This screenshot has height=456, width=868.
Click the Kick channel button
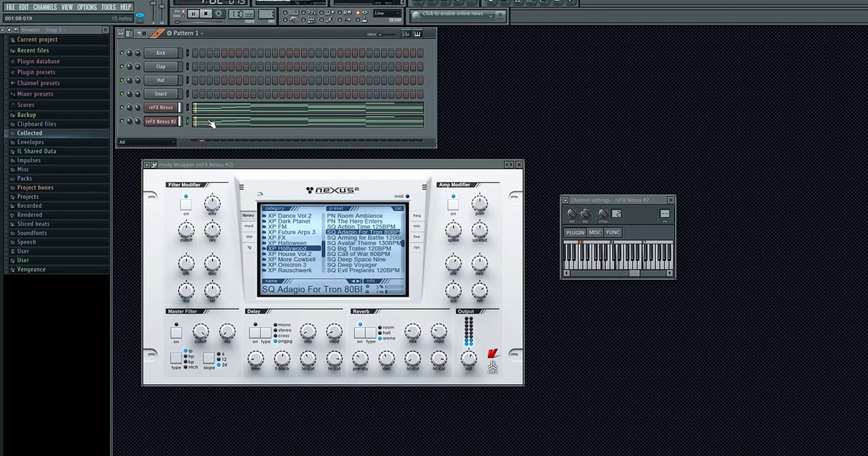click(161, 53)
